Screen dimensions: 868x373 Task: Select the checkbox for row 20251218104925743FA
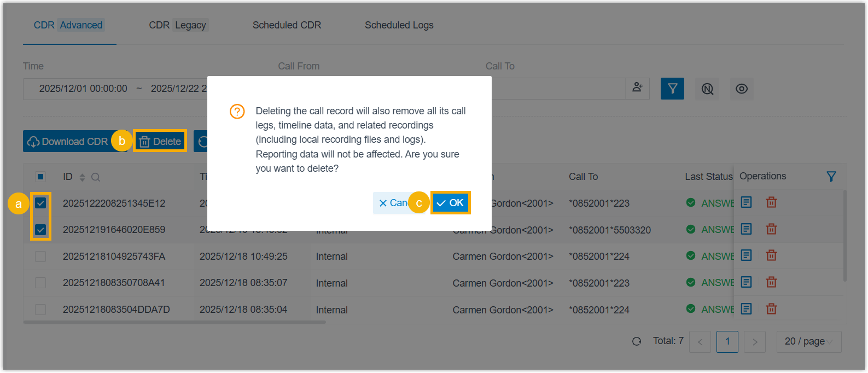pos(40,257)
